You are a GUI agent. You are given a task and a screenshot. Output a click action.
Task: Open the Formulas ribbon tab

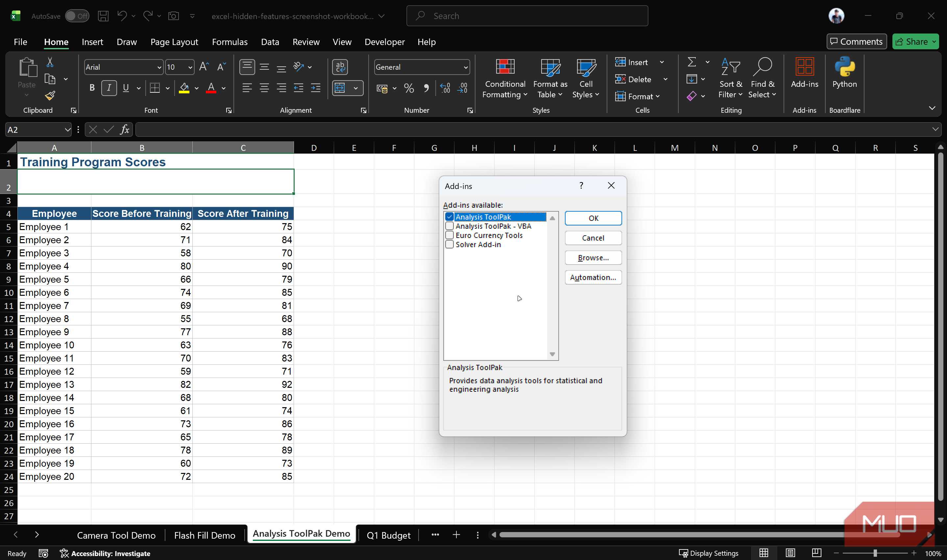tap(230, 42)
